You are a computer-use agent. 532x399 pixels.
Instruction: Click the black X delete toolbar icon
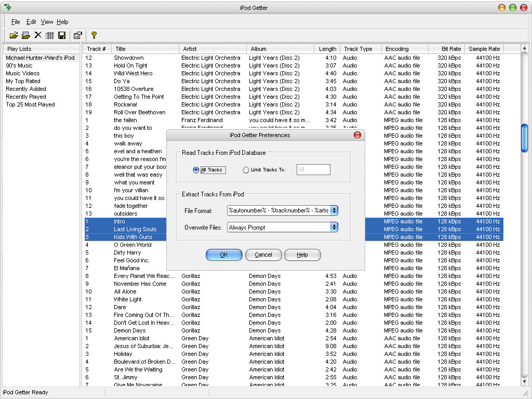pyautogui.click(x=38, y=35)
